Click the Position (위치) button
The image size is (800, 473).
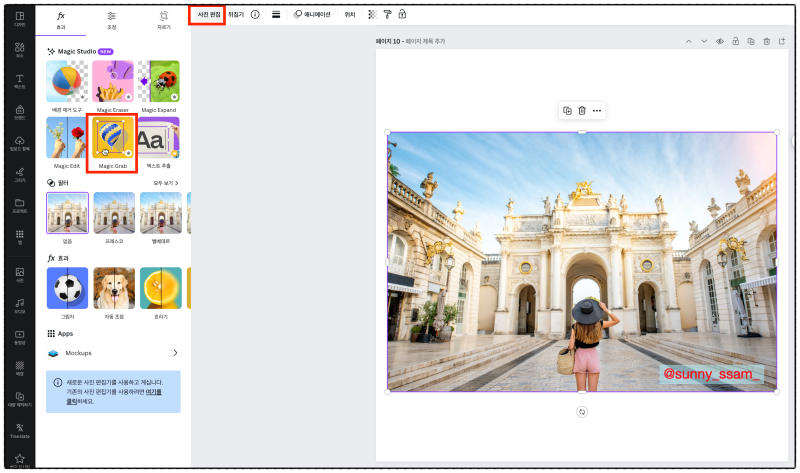pyautogui.click(x=350, y=15)
